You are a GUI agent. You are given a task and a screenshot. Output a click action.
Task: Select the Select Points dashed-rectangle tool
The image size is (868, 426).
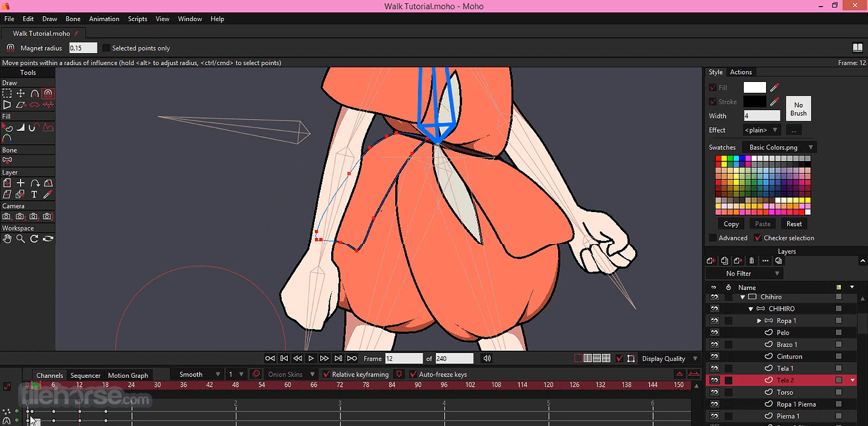[7, 93]
